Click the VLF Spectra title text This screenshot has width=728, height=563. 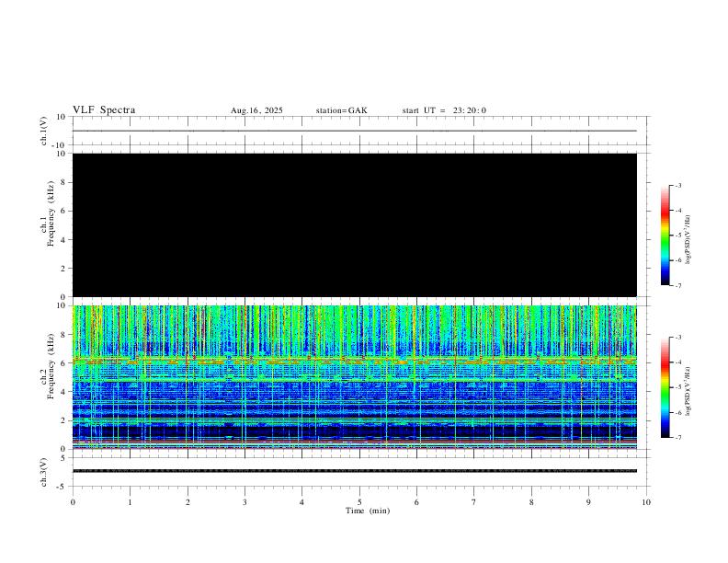click(104, 110)
